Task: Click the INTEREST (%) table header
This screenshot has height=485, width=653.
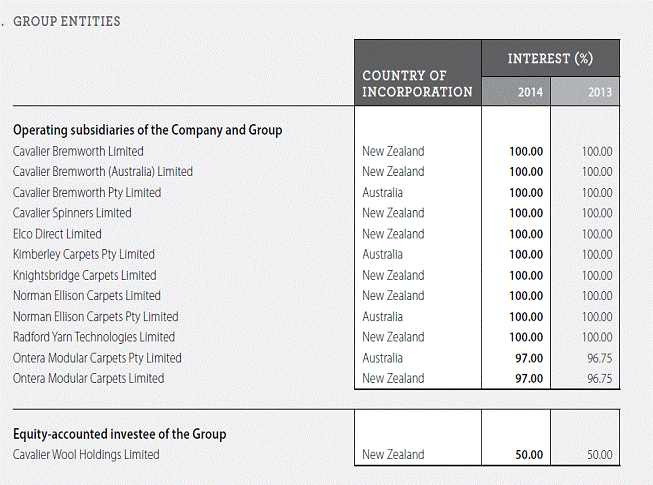Action: [550, 59]
